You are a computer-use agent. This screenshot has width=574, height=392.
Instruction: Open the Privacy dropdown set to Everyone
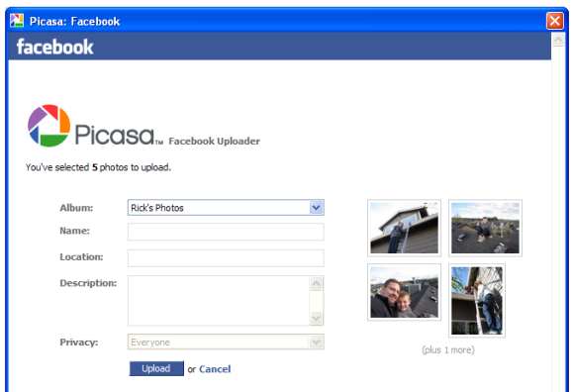226,342
